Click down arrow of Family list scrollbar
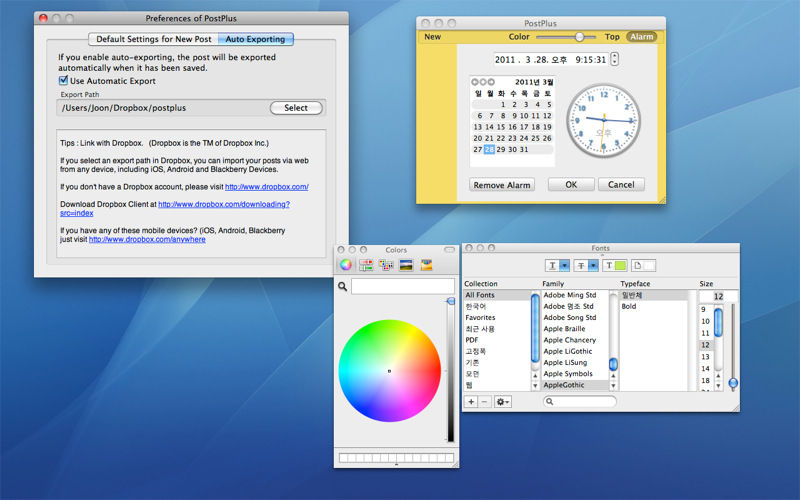Screen dimensions: 800x500 pyautogui.click(x=613, y=386)
